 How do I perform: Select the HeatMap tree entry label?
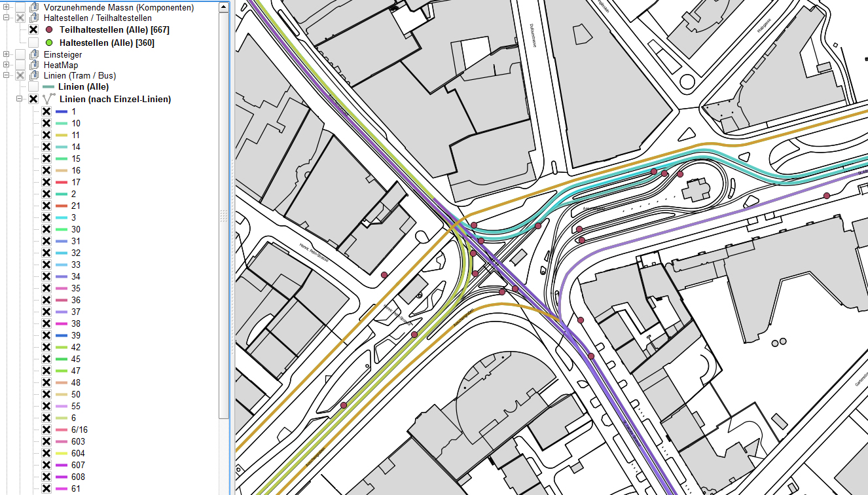pos(60,65)
